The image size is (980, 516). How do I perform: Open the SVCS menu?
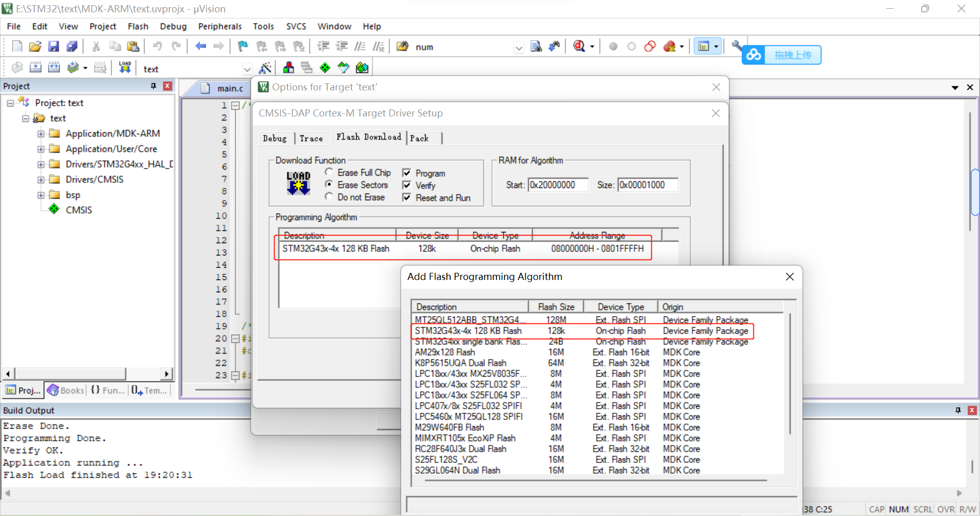point(296,26)
